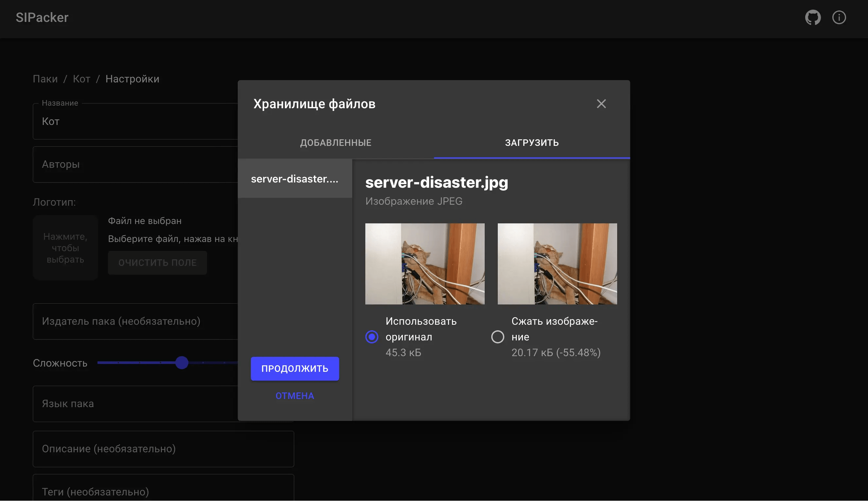
Task: Open Кот breadcrumb link
Action: pos(81,78)
